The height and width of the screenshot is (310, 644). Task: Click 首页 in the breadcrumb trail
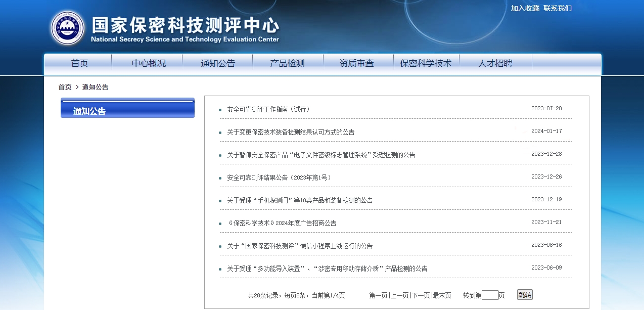[65, 87]
